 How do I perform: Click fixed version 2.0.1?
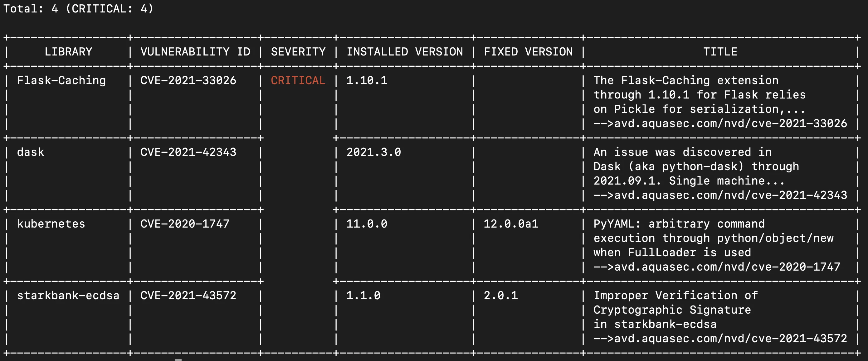(501, 295)
